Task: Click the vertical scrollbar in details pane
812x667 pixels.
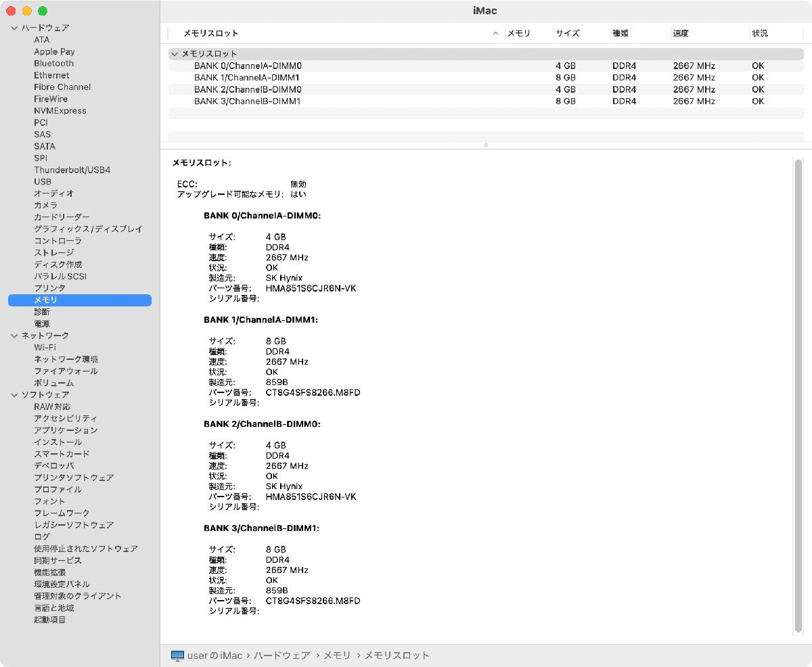Action: [798, 395]
